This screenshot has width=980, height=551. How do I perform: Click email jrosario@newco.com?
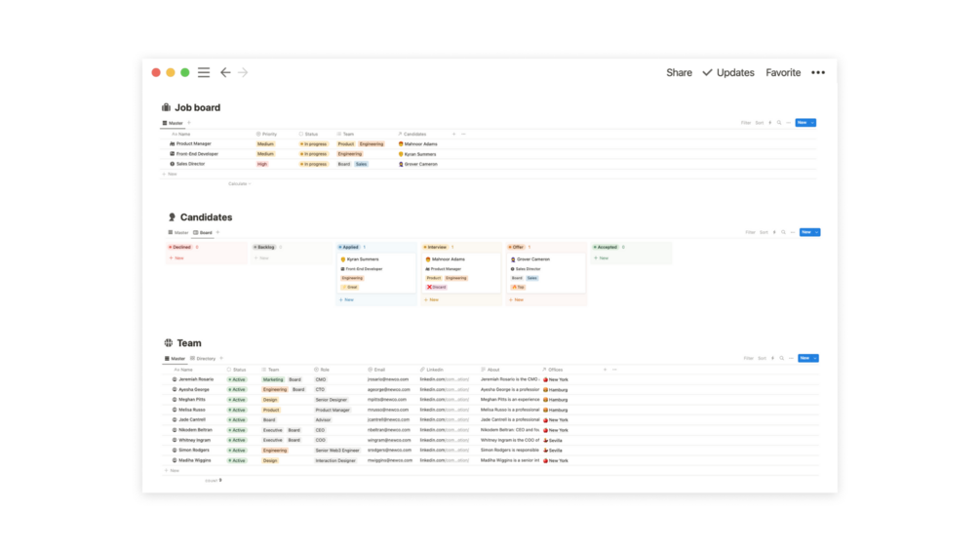click(387, 379)
